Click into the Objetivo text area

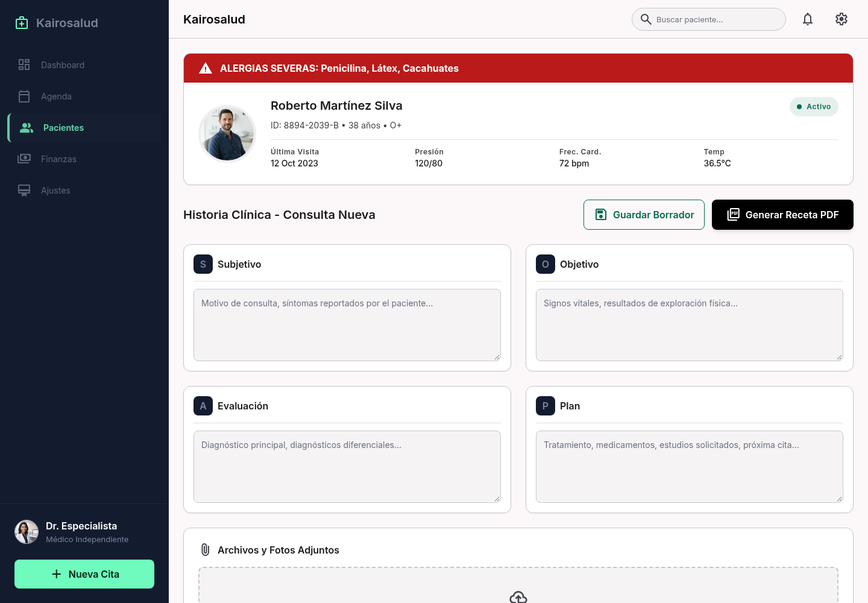(690, 325)
